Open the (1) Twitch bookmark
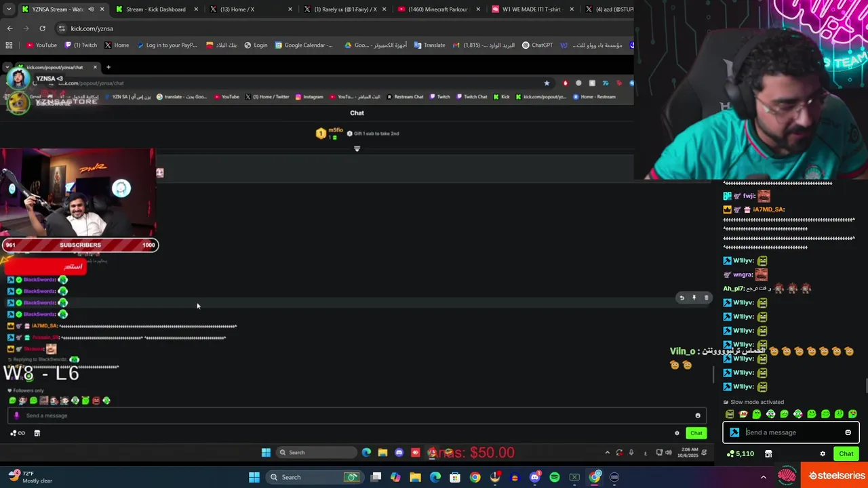This screenshot has height=488, width=868. click(x=81, y=45)
